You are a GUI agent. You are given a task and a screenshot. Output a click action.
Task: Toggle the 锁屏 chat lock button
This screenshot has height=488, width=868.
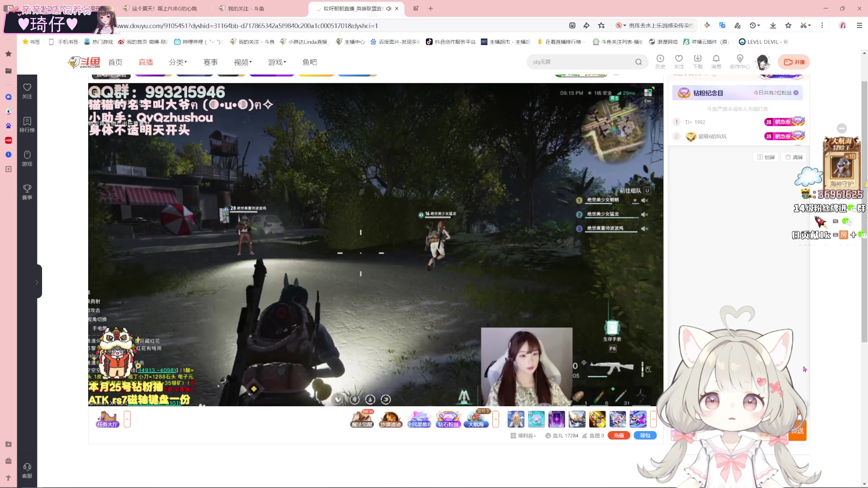click(766, 157)
